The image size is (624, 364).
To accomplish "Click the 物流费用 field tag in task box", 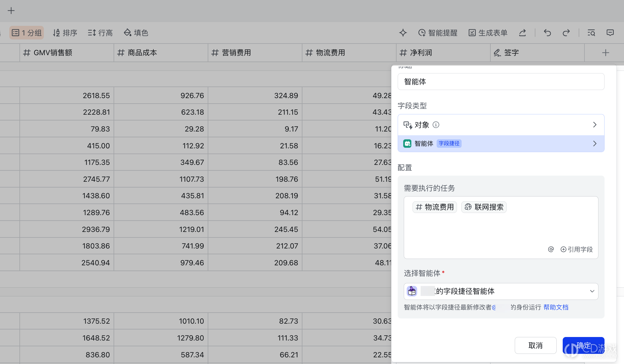I will pos(435,207).
